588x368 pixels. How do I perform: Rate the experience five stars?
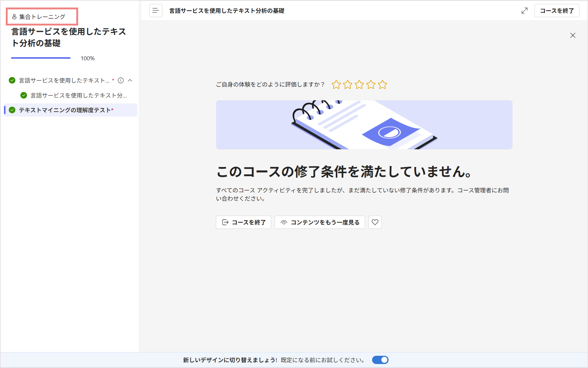pos(383,84)
